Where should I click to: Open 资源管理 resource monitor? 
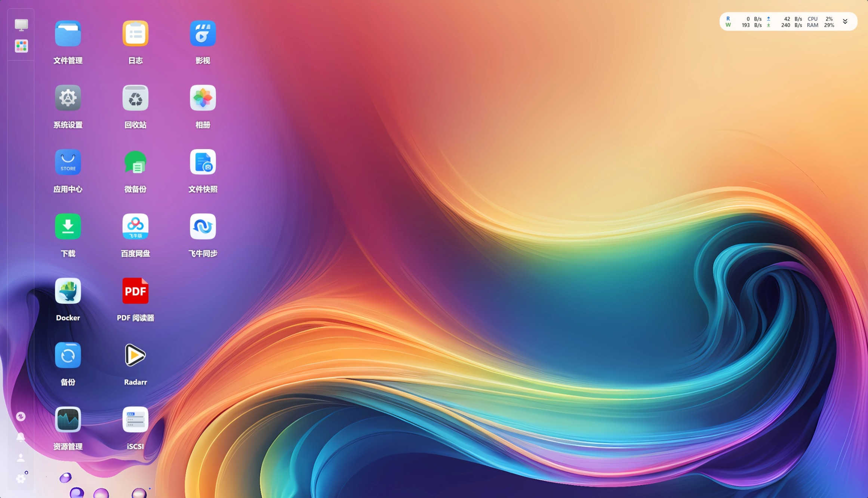coord(68,420)
